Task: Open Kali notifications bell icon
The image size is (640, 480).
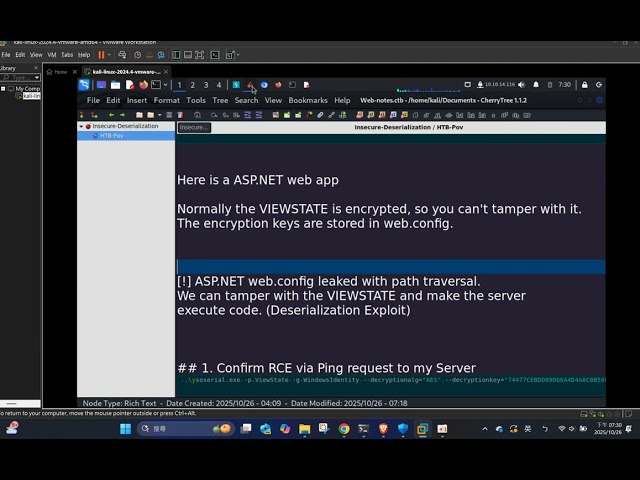Action: 536,84
